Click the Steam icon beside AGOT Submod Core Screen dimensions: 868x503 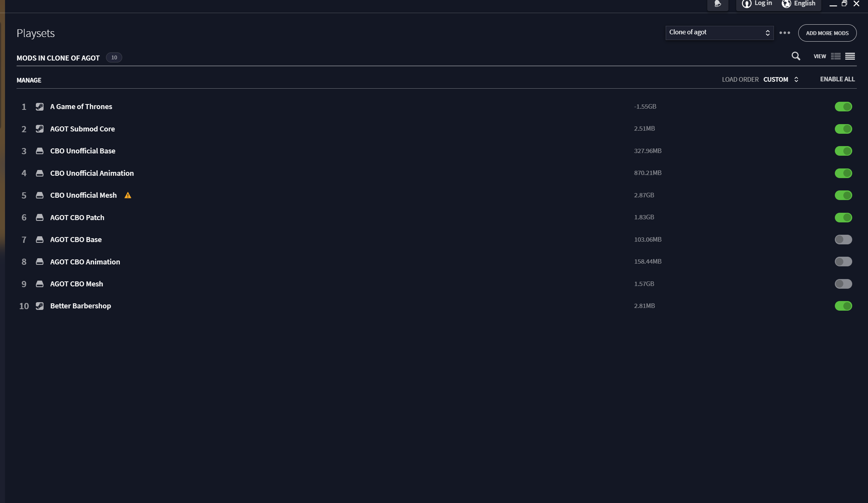pos(40,129)
